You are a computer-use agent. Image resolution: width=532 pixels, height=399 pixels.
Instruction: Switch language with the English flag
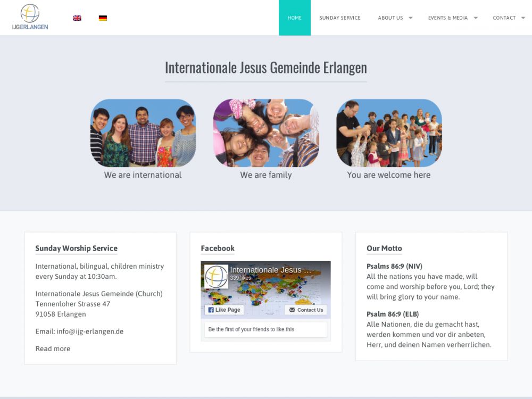pyautogui.click(x=77, y=18)
